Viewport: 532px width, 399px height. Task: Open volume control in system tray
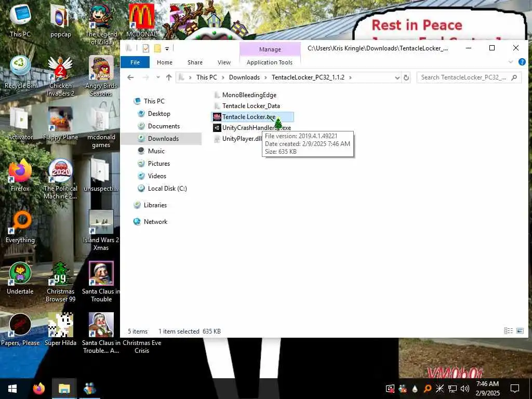tap(465, 389)
